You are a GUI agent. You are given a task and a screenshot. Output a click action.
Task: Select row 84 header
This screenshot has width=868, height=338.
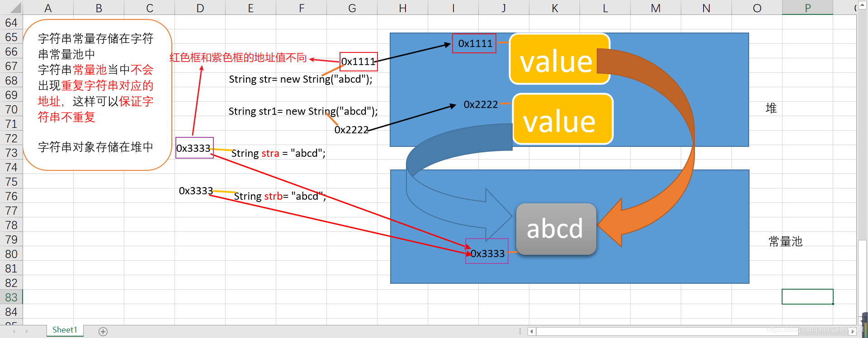[x=11, y=312]
